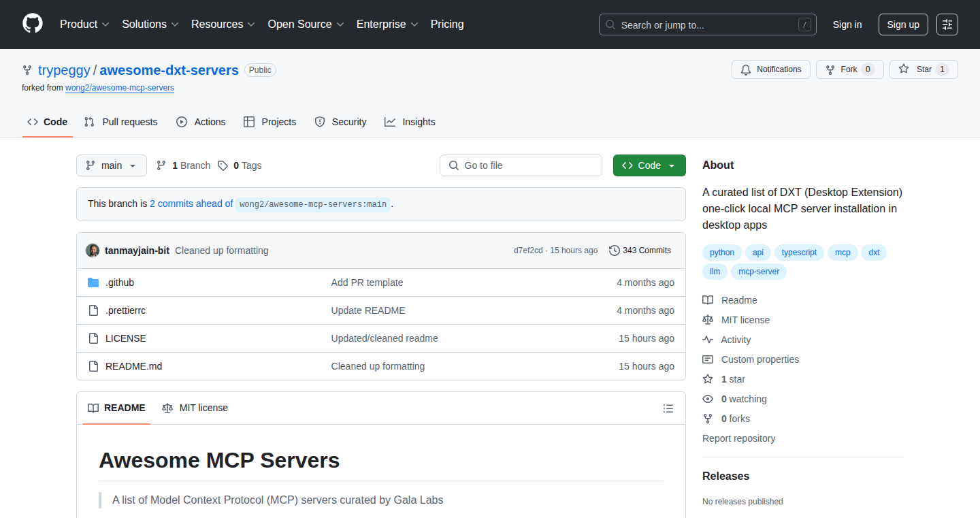Screen dimensions: 980x518
Task: Open the LICENSE file
Action: [126, 338]
